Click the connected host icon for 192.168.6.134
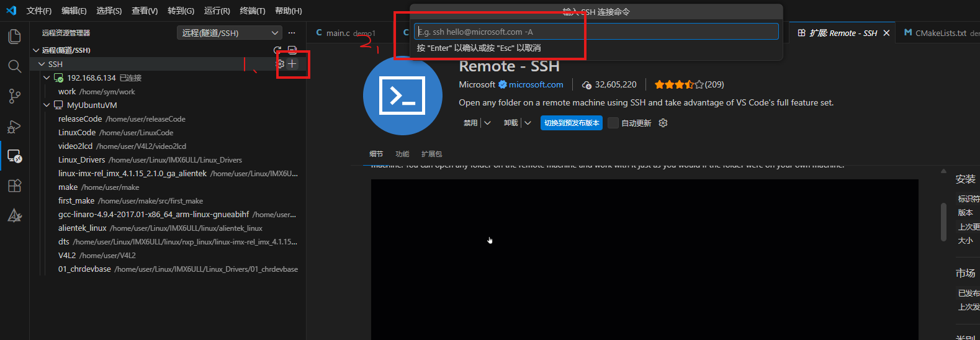Screen dimensions: 980x340 (58, 78)
